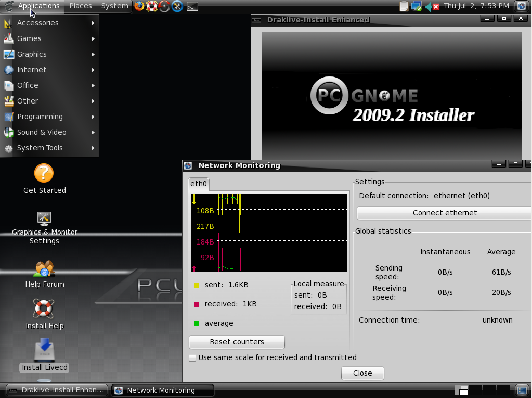Expand the Internet submenu
This screenshot has height=398, width=532.
point(49,70)
